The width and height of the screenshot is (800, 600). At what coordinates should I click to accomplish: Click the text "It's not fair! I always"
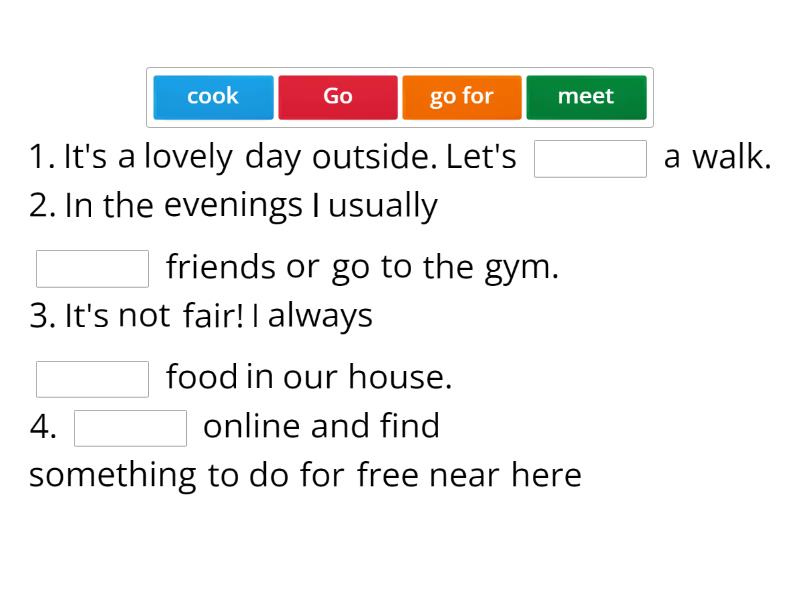(218, 316)
